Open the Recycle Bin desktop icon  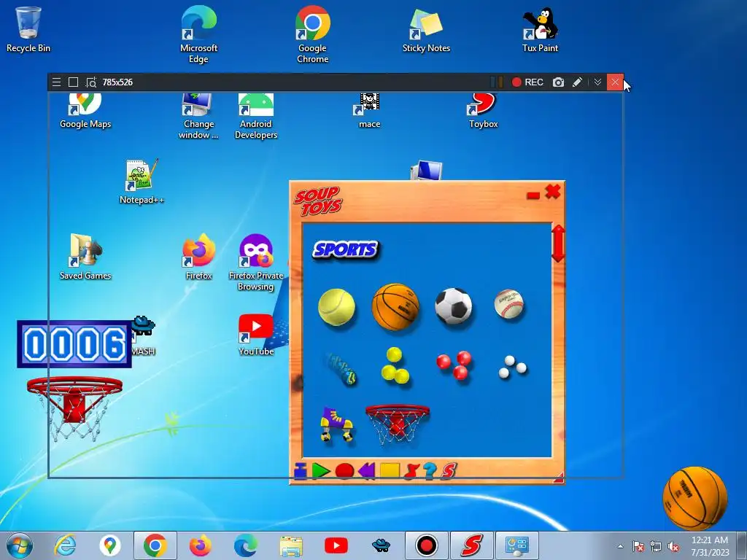(28, 29)
